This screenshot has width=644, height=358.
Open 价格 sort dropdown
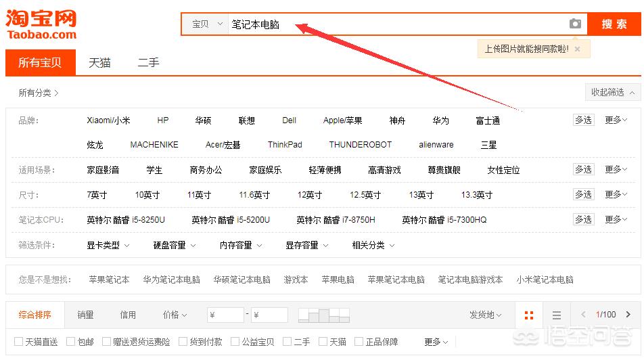tap(175, 315)
